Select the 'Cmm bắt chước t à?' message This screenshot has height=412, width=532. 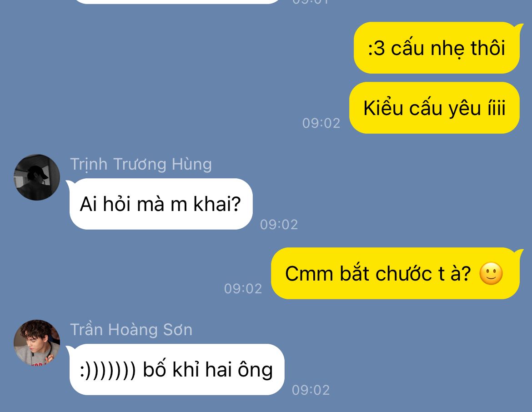point(395,274)
